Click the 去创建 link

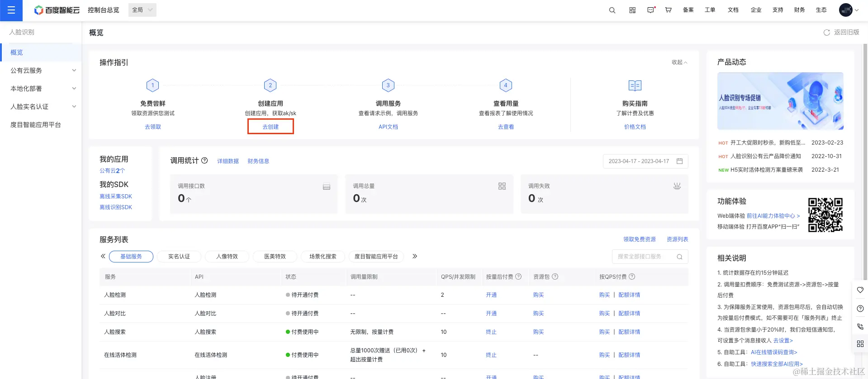pos(270,127)
